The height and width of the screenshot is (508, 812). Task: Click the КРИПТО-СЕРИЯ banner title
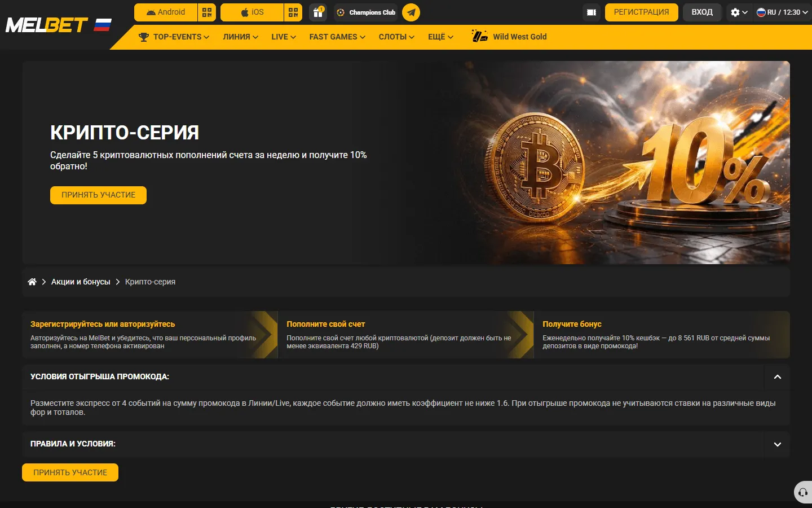[x=125, y=133]
